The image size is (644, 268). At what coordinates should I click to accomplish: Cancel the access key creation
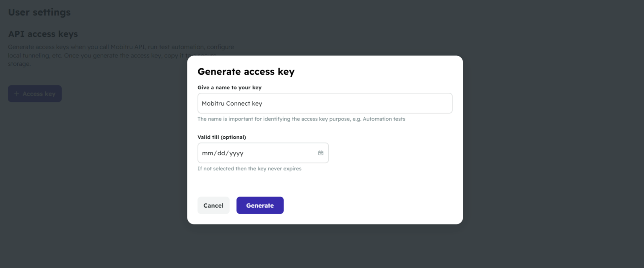(x=213, y=205)
